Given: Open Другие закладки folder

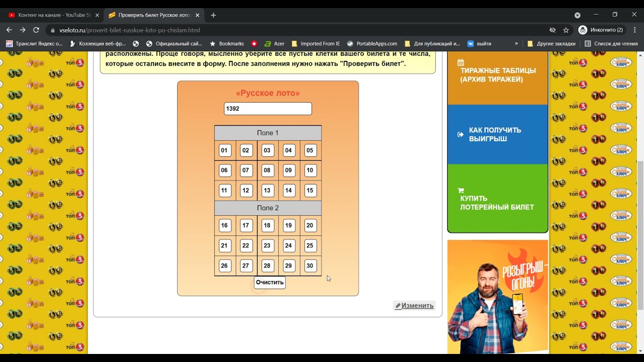Looking at the screenshot, I should click(551, 44).
